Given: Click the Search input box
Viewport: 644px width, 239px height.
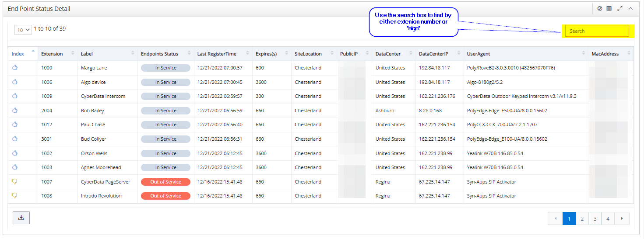Looking at the screenshot, I should pyautogui.click(x=597, y=31).
